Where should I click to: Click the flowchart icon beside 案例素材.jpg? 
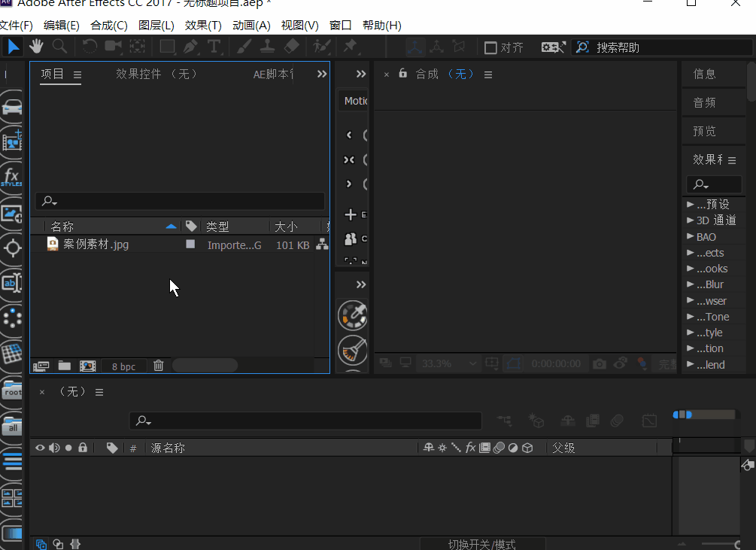(322, 245)
